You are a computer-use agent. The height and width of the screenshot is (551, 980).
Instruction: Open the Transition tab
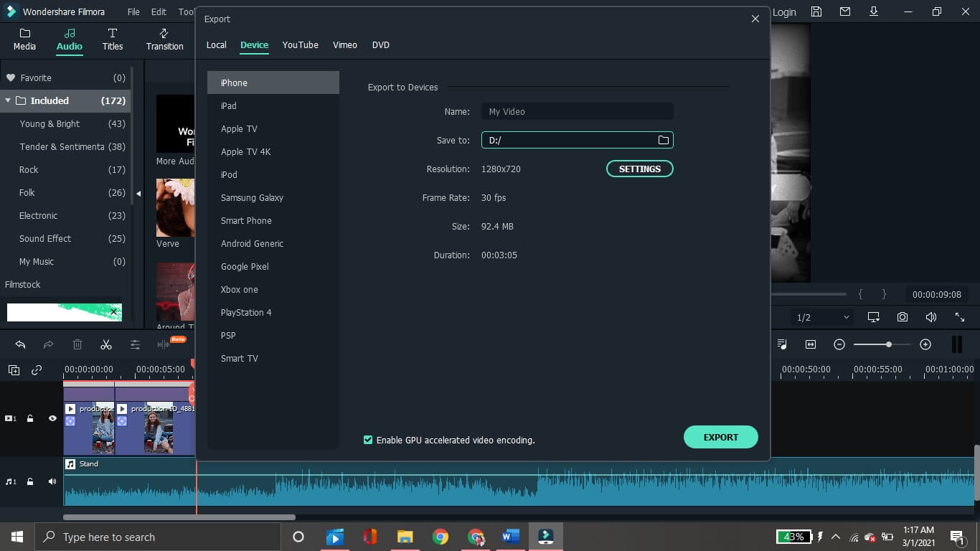point(164,39)
